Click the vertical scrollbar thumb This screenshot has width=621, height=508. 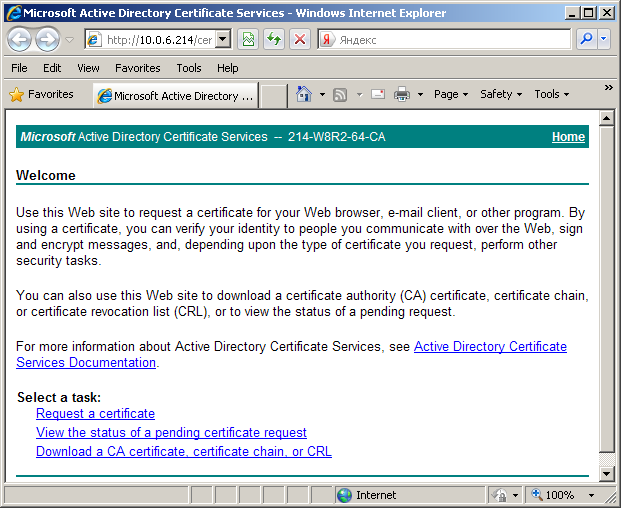[x=607, y=289]
